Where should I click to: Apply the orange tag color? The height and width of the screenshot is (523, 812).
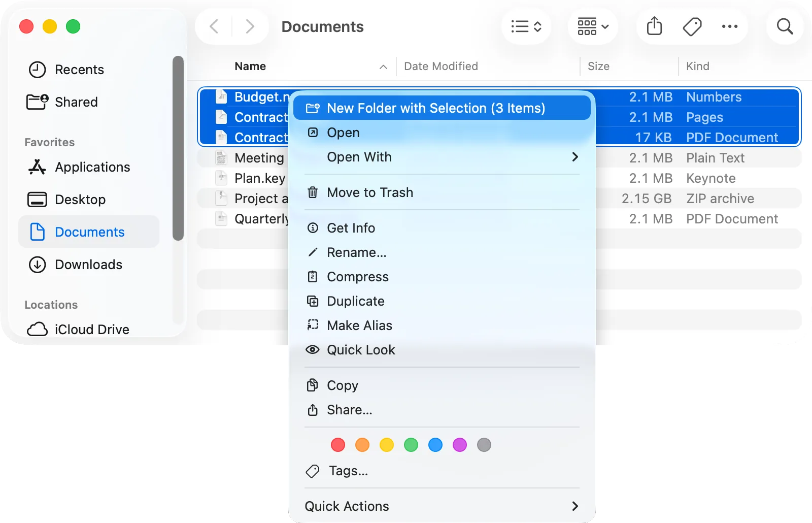(362, 445)
